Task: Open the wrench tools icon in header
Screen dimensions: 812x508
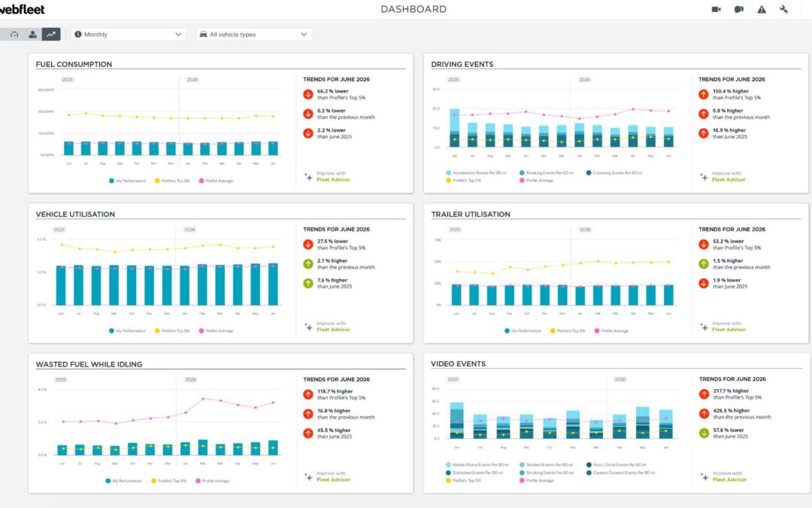Action: point(784,9)
